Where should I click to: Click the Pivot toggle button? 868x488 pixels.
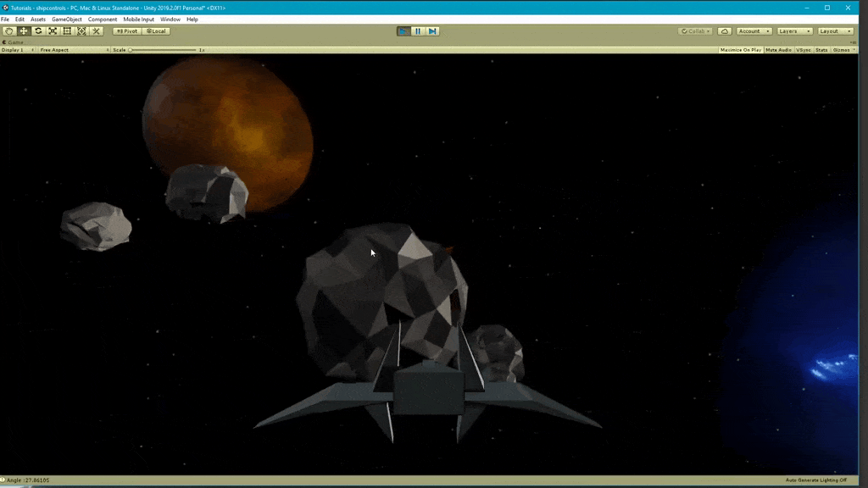pyautogui.click(x=127, y=31)
